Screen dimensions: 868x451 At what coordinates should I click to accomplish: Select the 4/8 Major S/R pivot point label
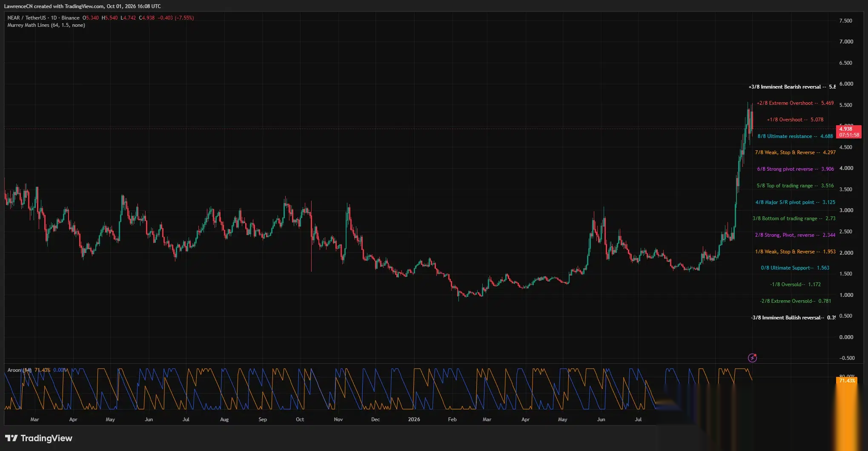click(x=795, y=202)
